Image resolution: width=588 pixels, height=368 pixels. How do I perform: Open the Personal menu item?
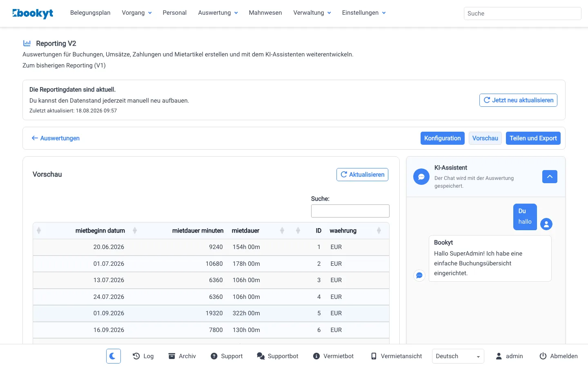click(x=175, y=13)
